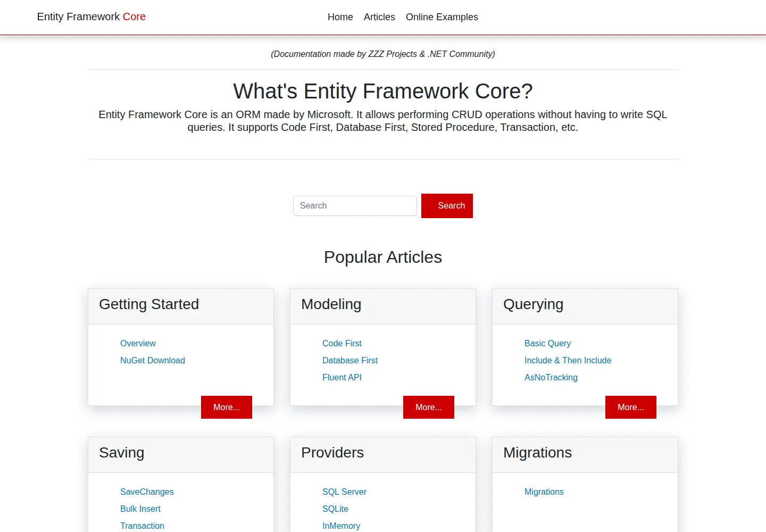Select the InMemory provider link
The height and width of the screenshot is (532, 766).
341,526
